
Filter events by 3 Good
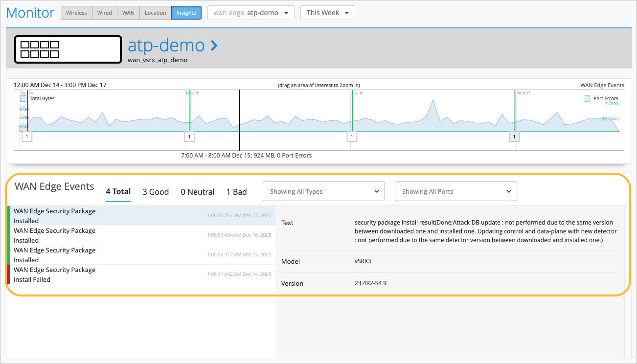point(156,192)
